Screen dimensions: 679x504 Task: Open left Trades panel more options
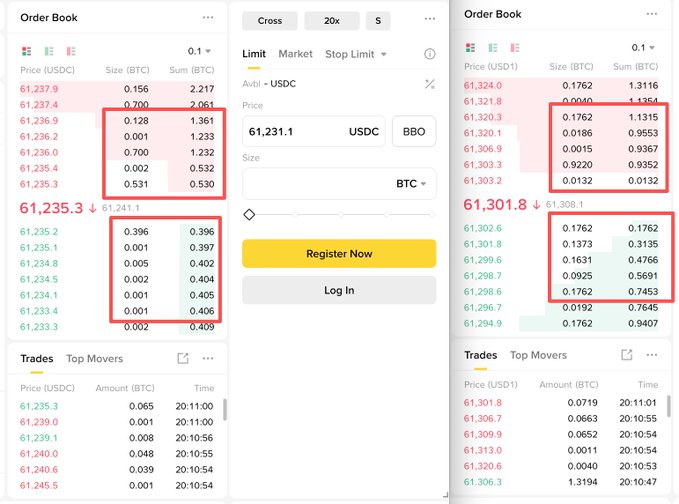[x=208, y=359]
